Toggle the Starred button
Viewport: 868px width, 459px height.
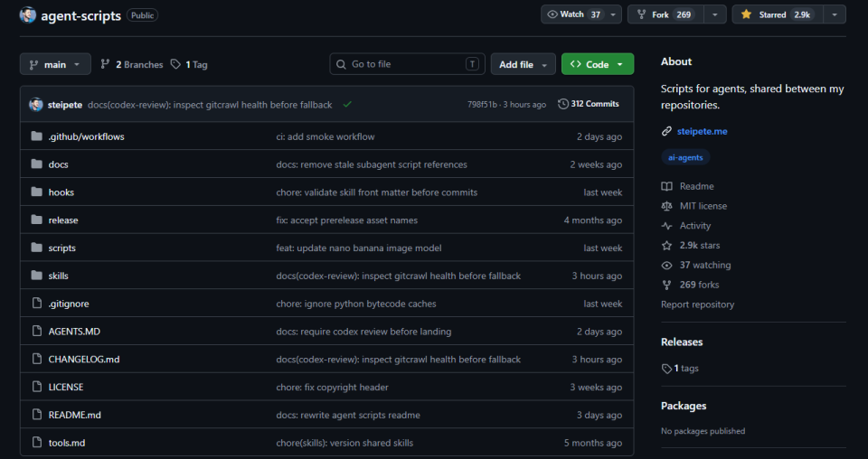[778, 15]
